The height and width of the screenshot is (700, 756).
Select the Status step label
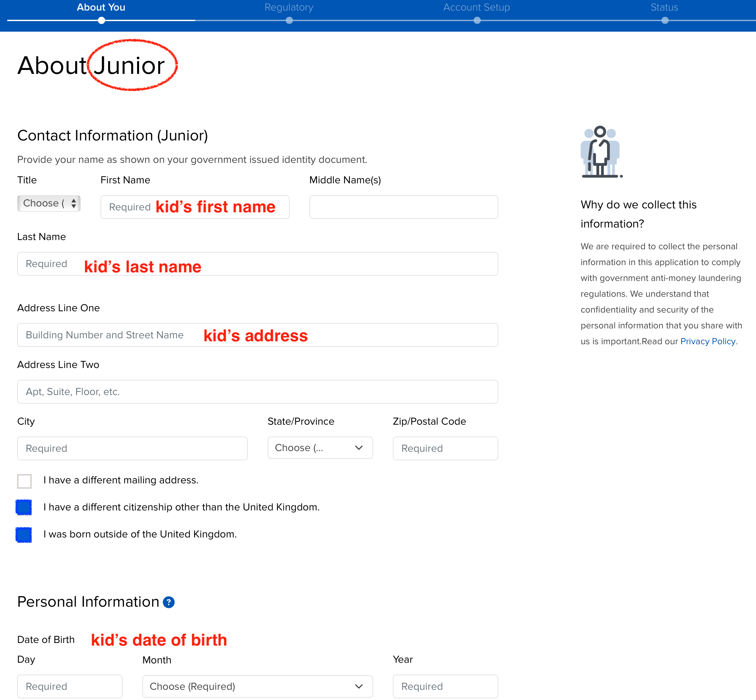[664, 8]
